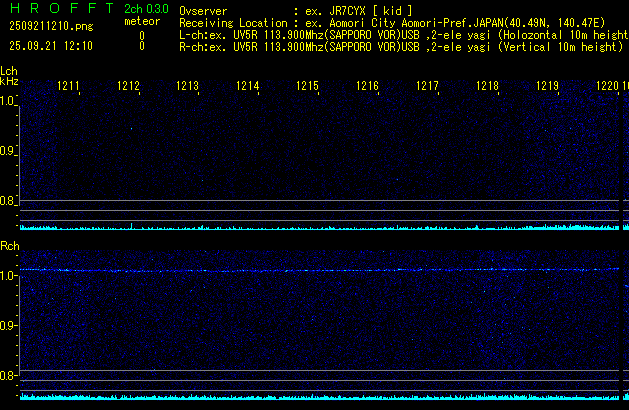This screenshot has width=629, height=410.
Task: Click the kHz axis unit label
Action: (x=9, y=81)
